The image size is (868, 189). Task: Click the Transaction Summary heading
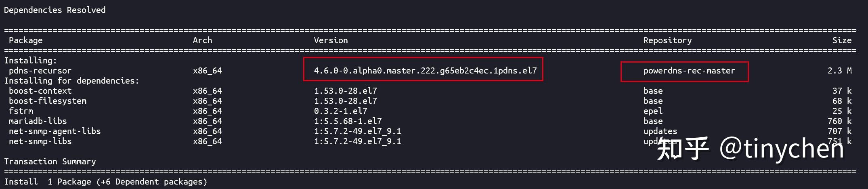(50, 162)
